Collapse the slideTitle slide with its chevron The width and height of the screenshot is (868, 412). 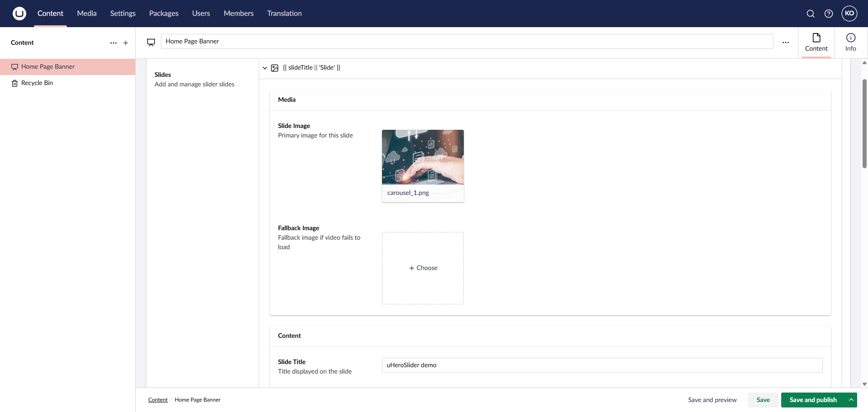(x=265, y=68)
